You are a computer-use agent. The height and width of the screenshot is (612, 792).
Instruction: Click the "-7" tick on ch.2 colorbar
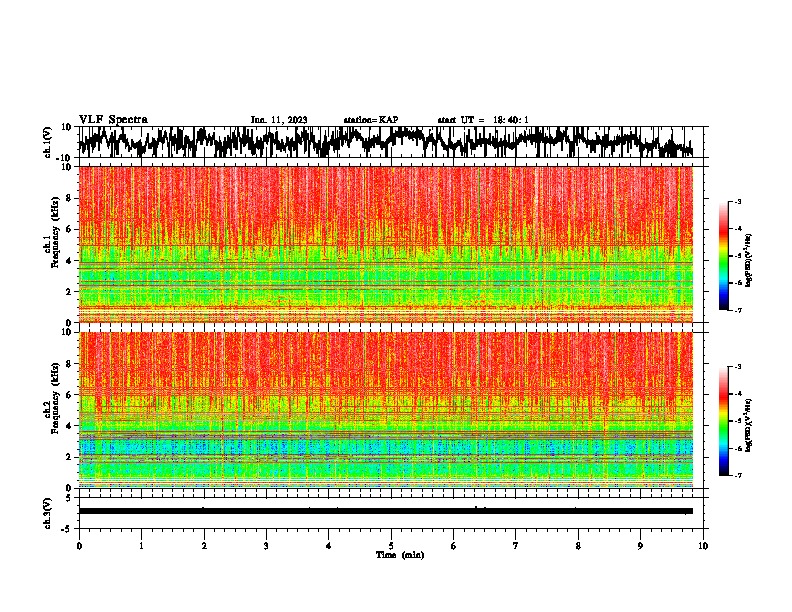(737, 475)
